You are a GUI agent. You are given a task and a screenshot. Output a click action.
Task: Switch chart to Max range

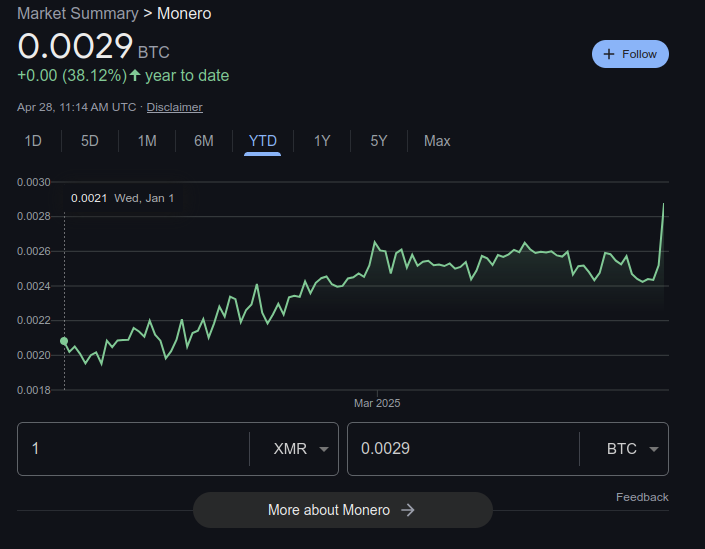tap(437, 141)
